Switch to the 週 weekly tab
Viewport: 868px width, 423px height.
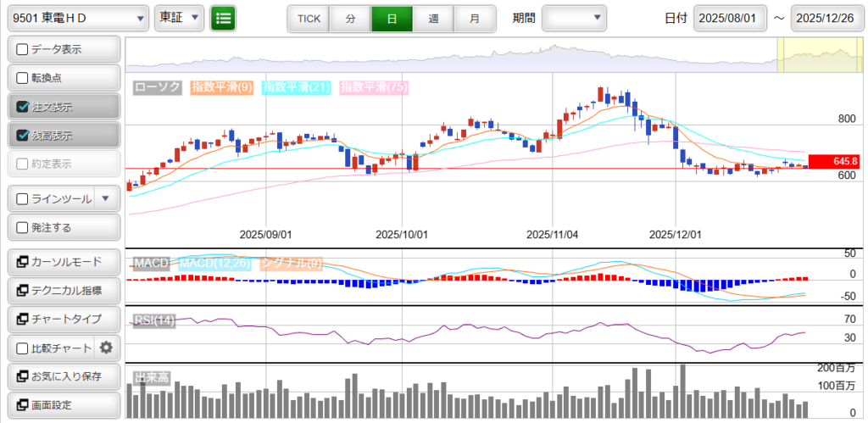[433, 18]
